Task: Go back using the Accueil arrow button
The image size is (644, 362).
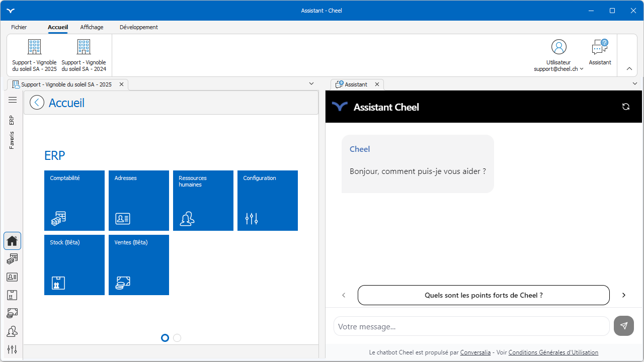Action: tap(37, 103)
